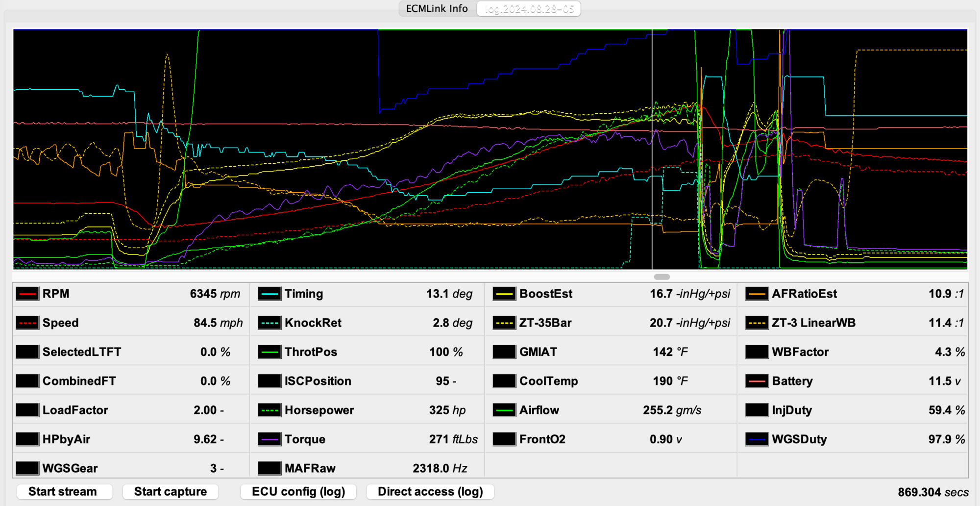Open Direct access (log)
980x506 pixels.
[430, 491]
